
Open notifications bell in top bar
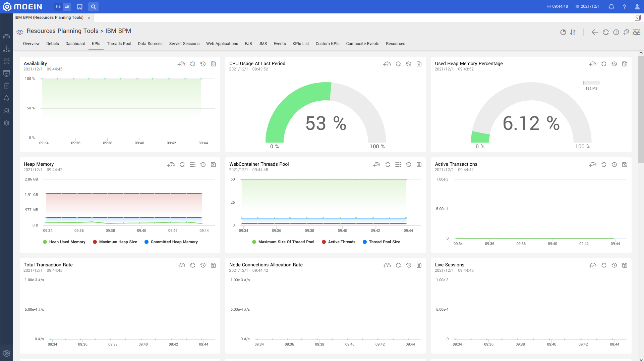click(611, 7)
